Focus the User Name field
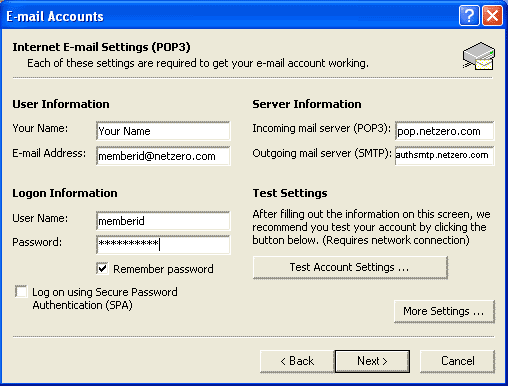 tap(163, 221)
